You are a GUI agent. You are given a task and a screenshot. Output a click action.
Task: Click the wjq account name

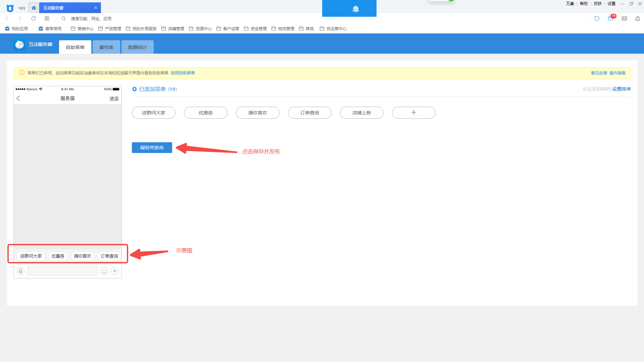[x=22, y=8]
